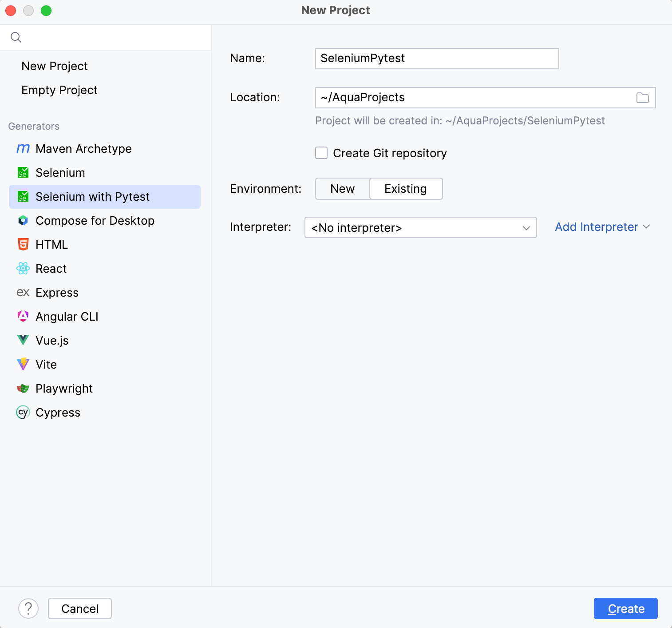The width and height of the screenshot is (672, 628).
Task: Open folder browser in Location field
Action: 642,98
